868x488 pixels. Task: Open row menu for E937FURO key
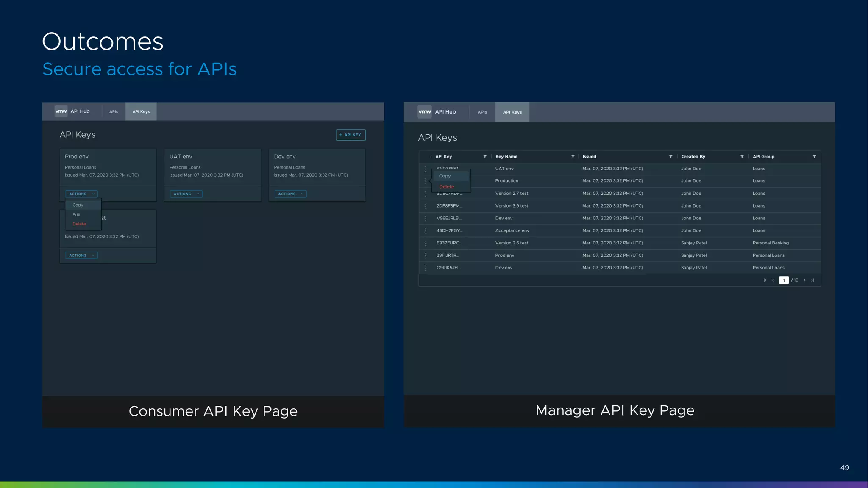[426, 243]
